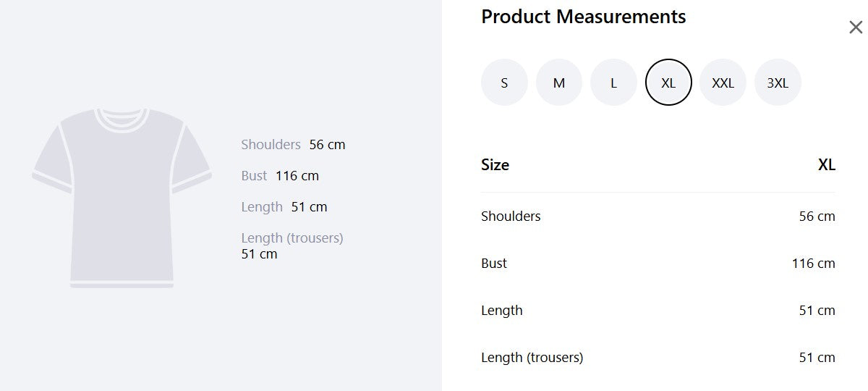Screen dimensions: 868x391
Task: Click the Bust row in the table
Action: pos(658,264)
